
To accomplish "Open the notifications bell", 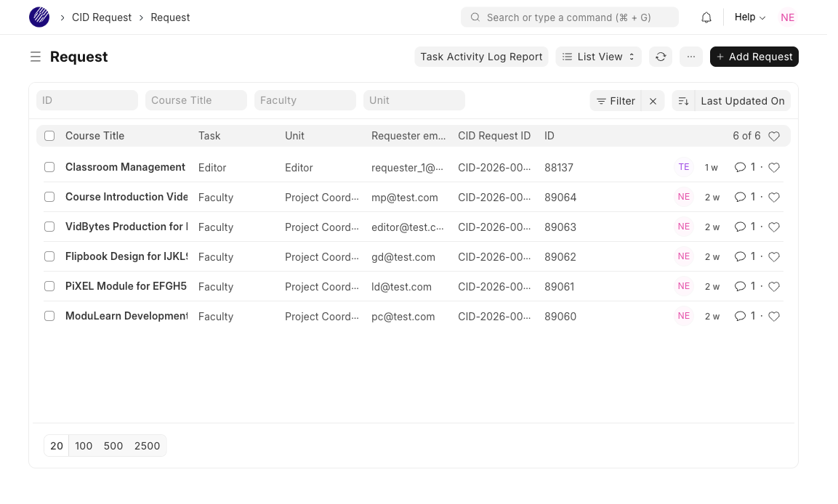I will [706, 17].
